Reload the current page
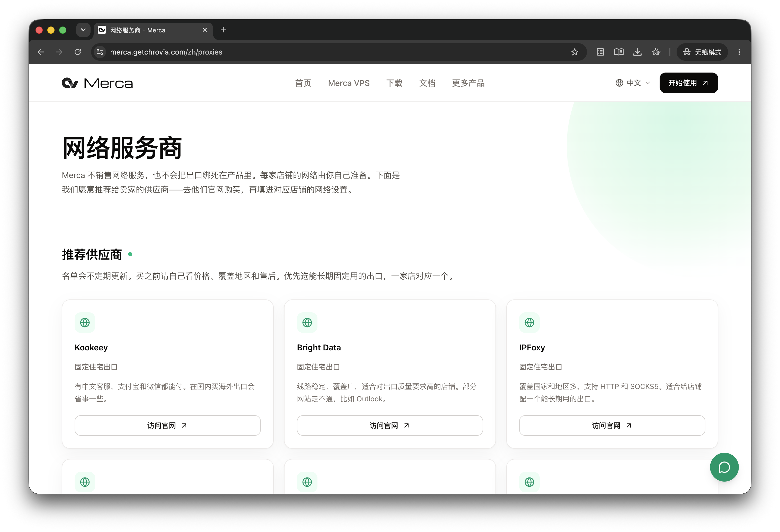This screenshot has width=780, height=532. [x=77, y=52]
